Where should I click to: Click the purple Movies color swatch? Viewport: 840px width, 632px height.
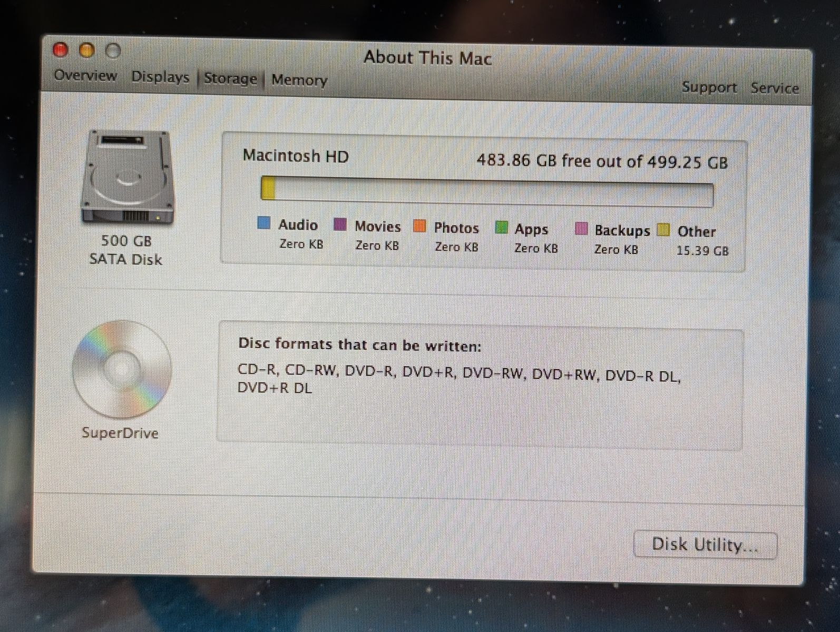pos(340,224)
